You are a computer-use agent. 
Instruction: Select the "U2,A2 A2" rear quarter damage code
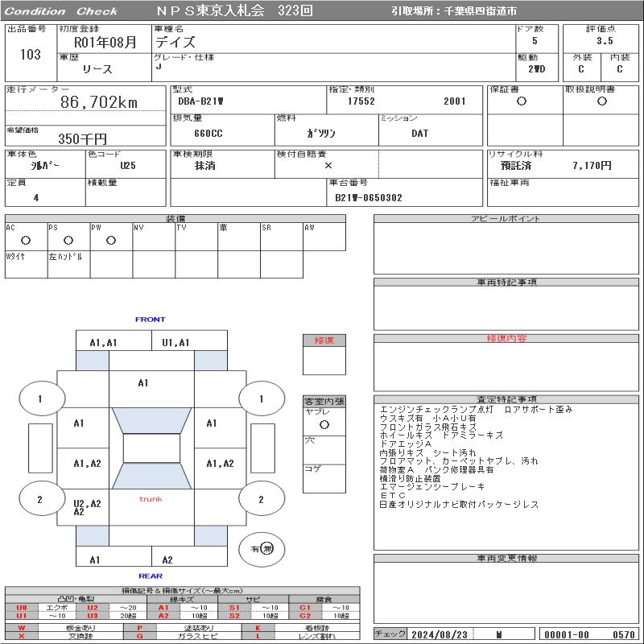[87, 508]
